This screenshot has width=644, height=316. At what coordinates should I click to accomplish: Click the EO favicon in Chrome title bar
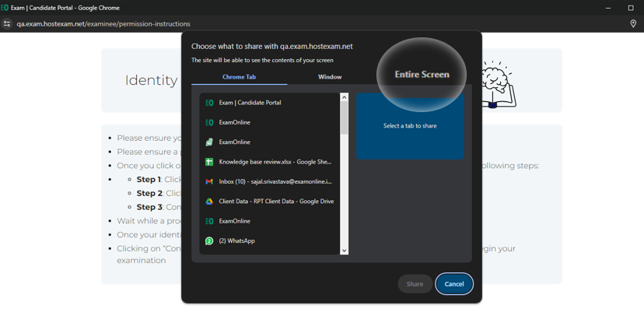point(5,8)
